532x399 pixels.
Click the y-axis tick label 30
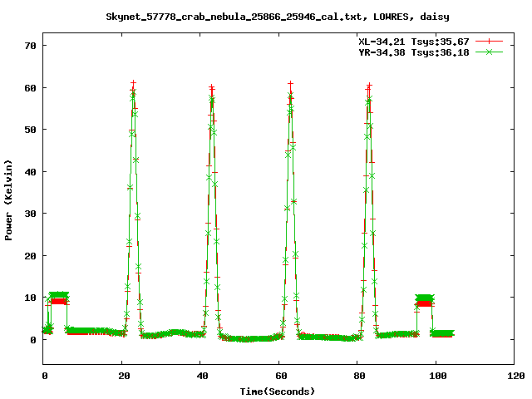[30, 214]
